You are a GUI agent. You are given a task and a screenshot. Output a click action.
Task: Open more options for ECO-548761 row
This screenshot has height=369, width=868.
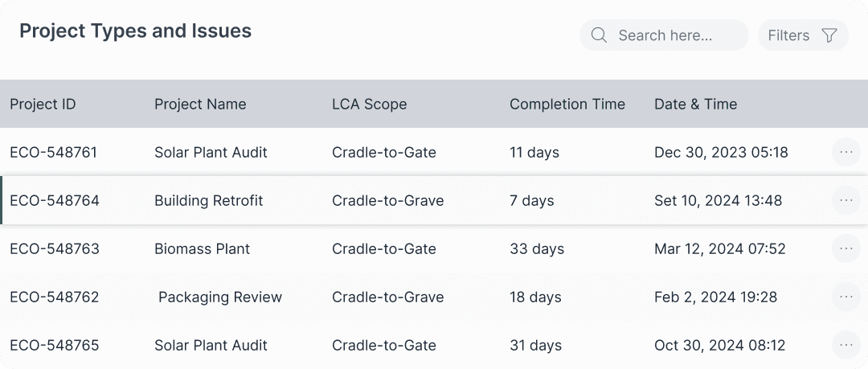pos(845,152)
